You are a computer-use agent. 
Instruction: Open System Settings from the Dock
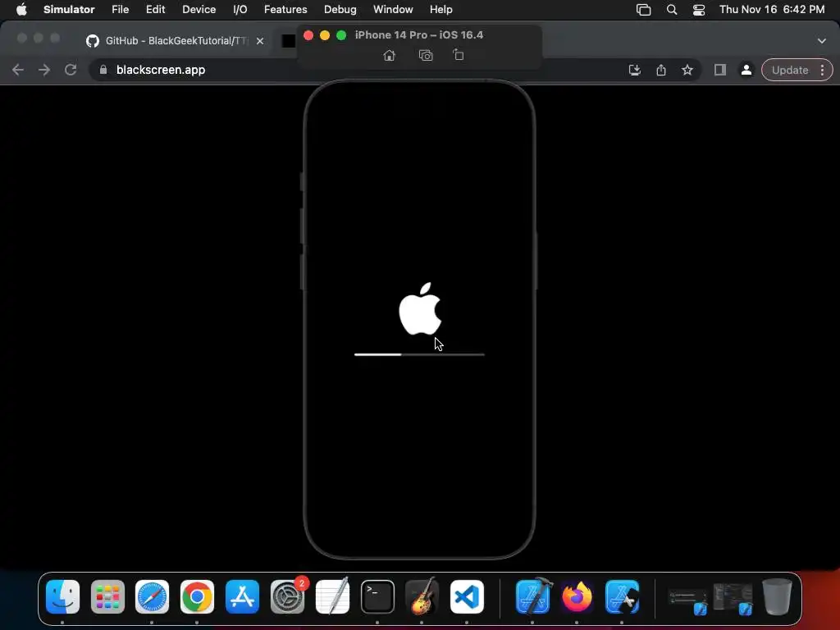pyautogui.click(x=288, y=596)
